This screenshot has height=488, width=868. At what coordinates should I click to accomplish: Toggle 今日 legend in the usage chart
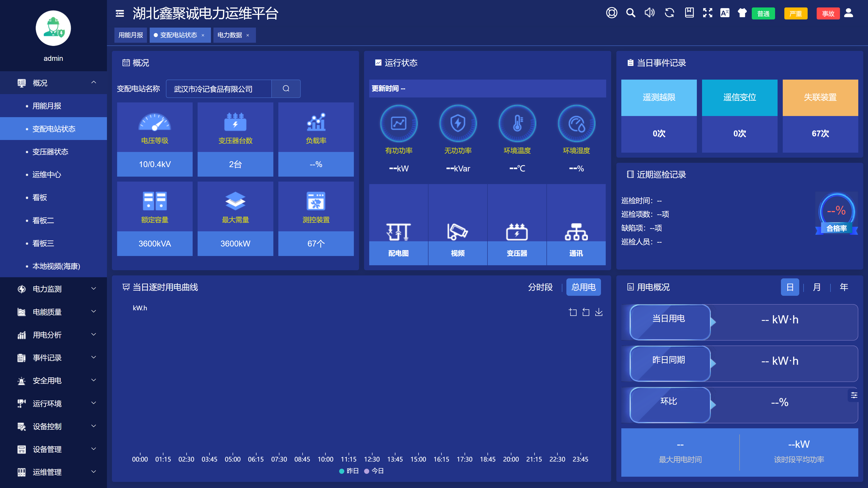tap(374, 471)
